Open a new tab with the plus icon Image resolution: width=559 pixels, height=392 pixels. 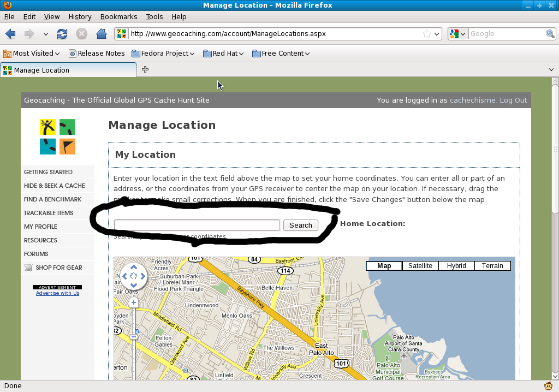pyautogui.click(x=145, y=69)
